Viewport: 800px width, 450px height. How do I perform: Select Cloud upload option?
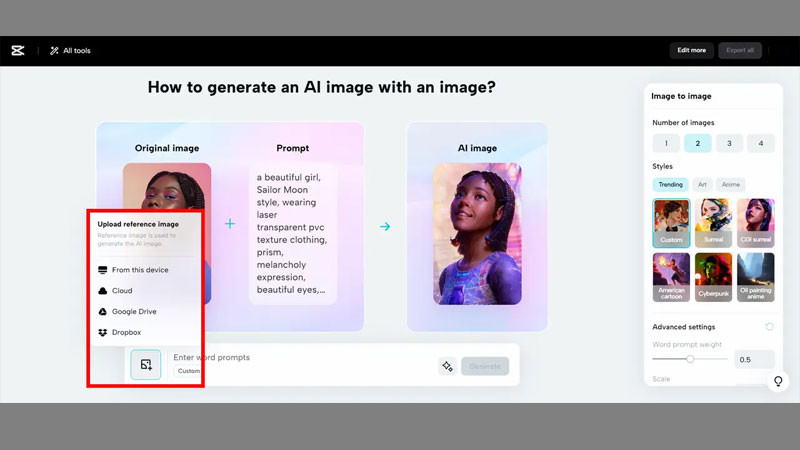click(121, 290)
